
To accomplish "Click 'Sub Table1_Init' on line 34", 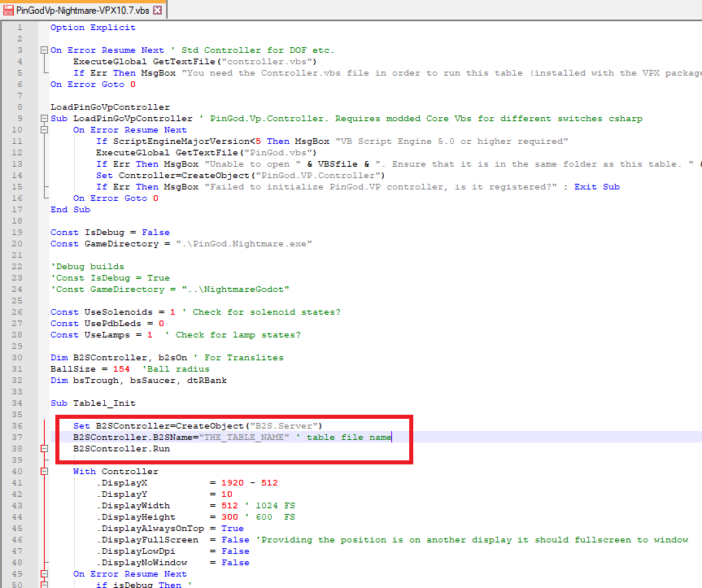I will click(93, 403).
